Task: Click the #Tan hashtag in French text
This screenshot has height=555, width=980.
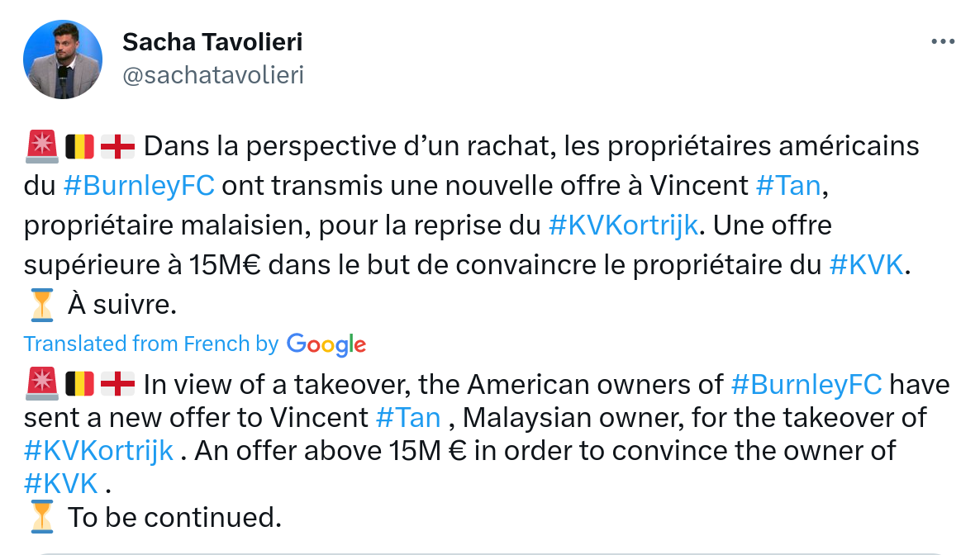Action: [x=788, y=185]
